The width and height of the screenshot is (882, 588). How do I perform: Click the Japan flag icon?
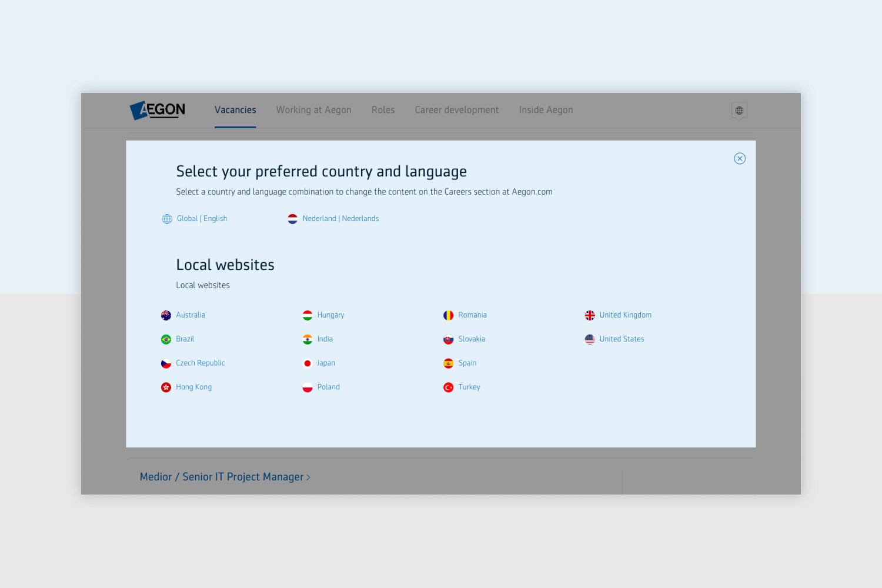[308, 364]
